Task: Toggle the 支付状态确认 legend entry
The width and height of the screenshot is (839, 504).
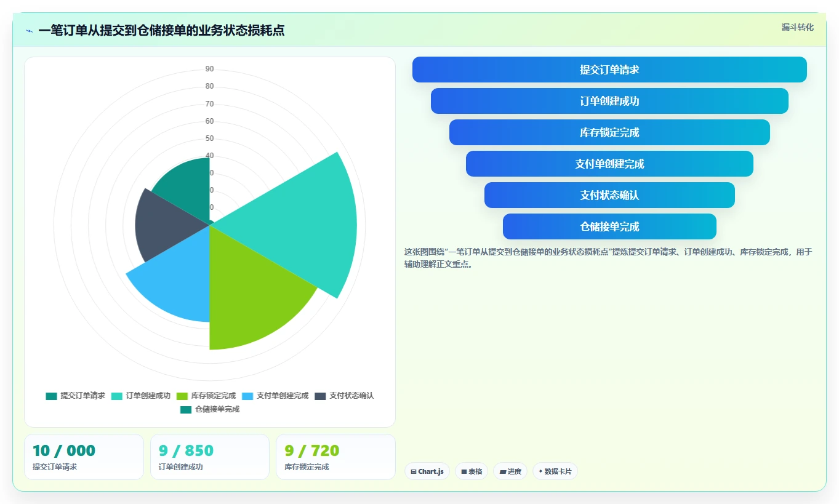Action: [344, 396]
